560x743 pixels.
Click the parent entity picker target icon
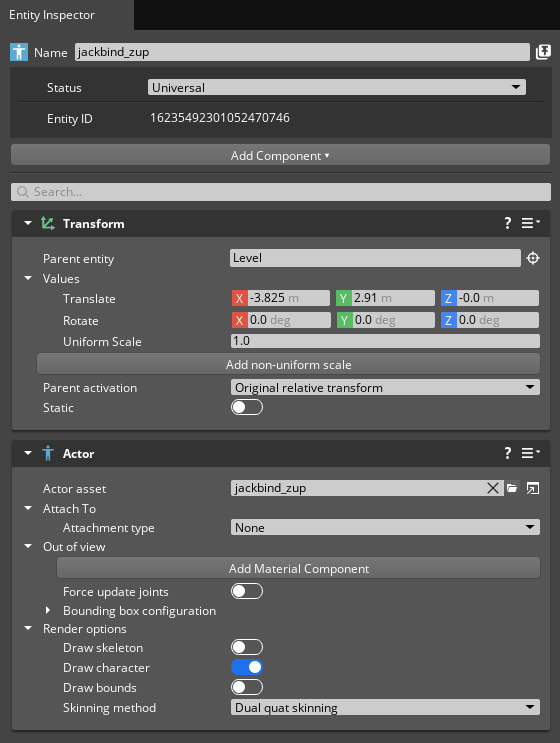(x=533, y=258)
